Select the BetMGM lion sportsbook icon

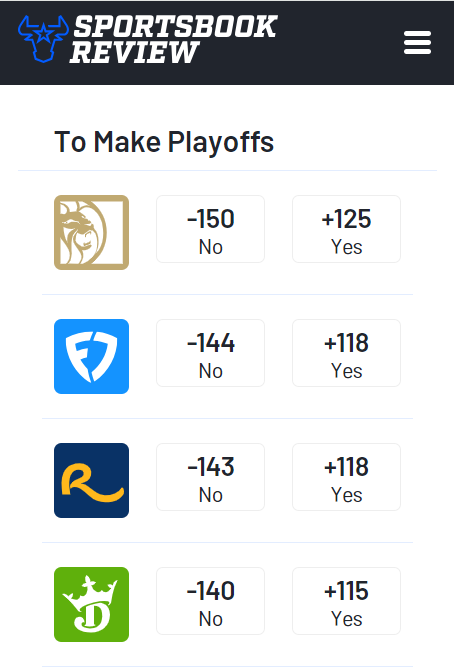click(91, 233)
